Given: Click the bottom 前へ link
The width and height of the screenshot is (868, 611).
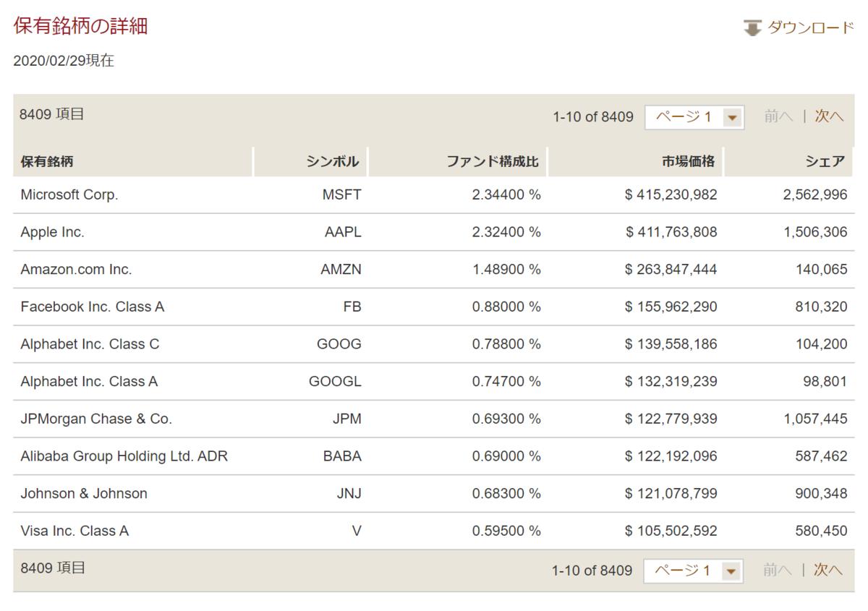Looking at the screenshot, I should click(778, 570).
